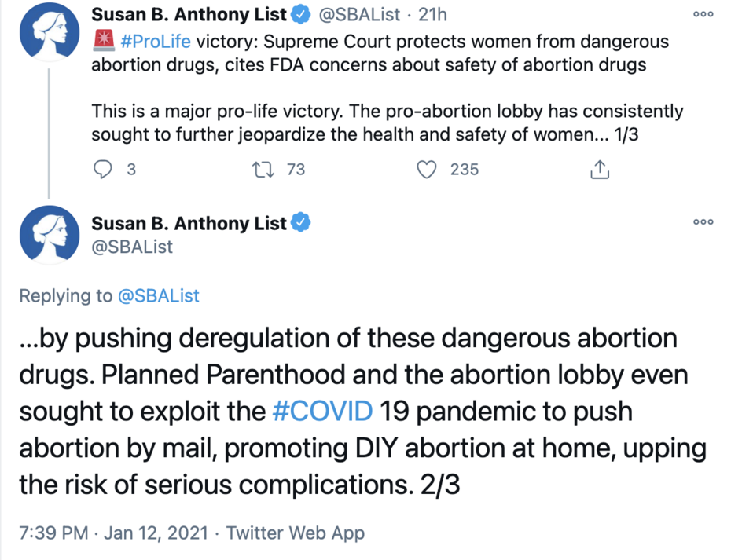
Task: Click the first tweet's SBA List avatar
Action: tap(50, 35)
